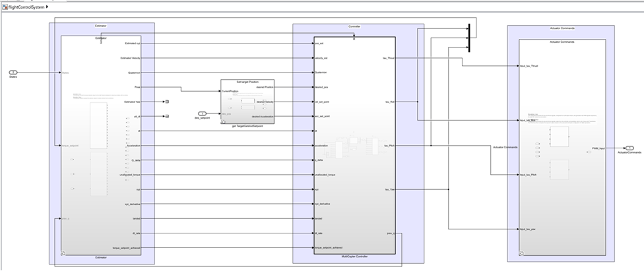Screen dimensions: 644x271
Task: Click the acc_set_point input port label
Action: tap(322, 117)
